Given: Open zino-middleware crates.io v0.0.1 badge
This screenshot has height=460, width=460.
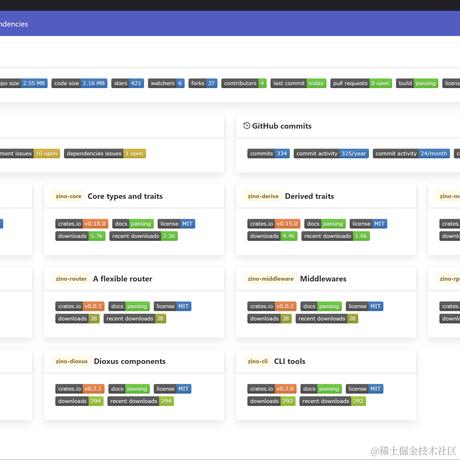Looking at the screenshot, I should 272,306.
